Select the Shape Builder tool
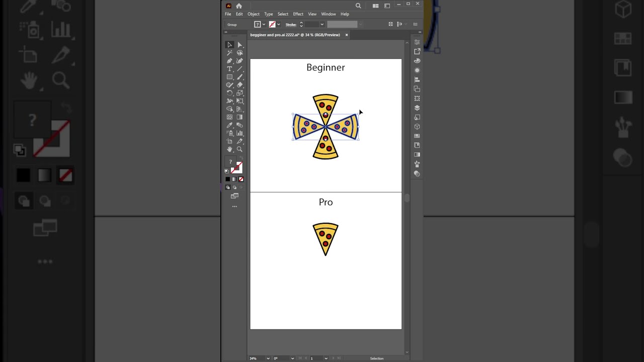 point(229,109)
